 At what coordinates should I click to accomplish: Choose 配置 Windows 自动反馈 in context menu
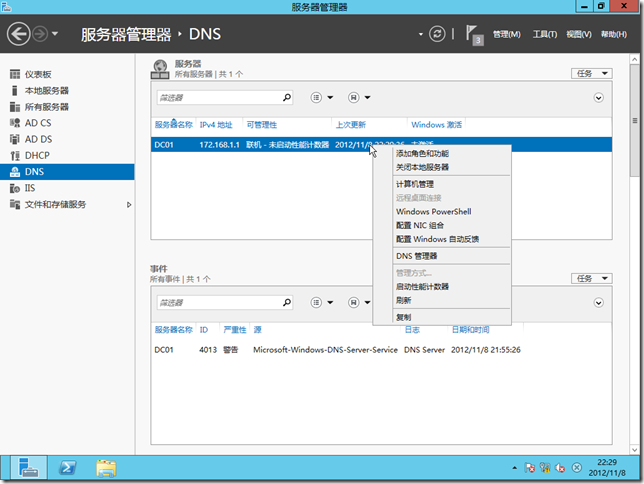coord(442,239)
